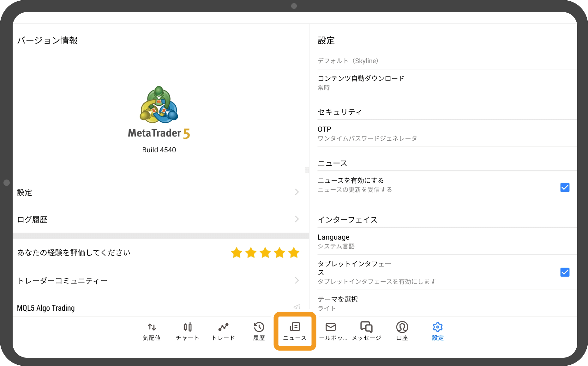Select the 気配値 quotes icon
588x366 pixels.
pos(152,331)
